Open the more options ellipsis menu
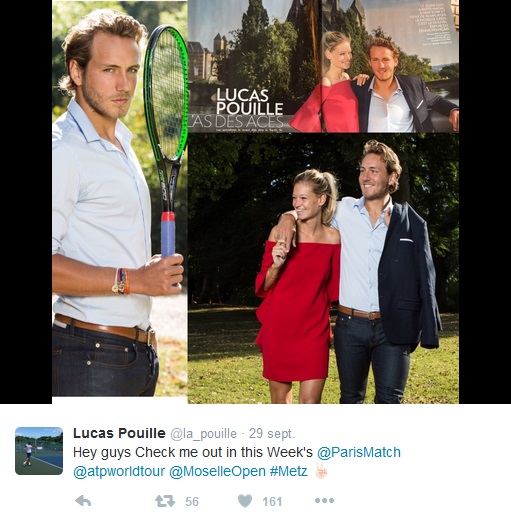 click(324, 501)
